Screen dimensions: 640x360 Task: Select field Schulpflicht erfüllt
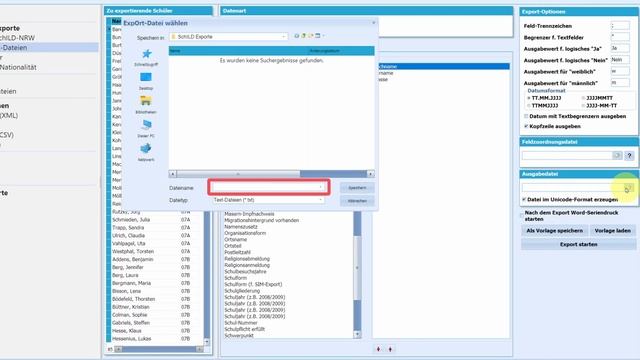[x=244, y=329]
